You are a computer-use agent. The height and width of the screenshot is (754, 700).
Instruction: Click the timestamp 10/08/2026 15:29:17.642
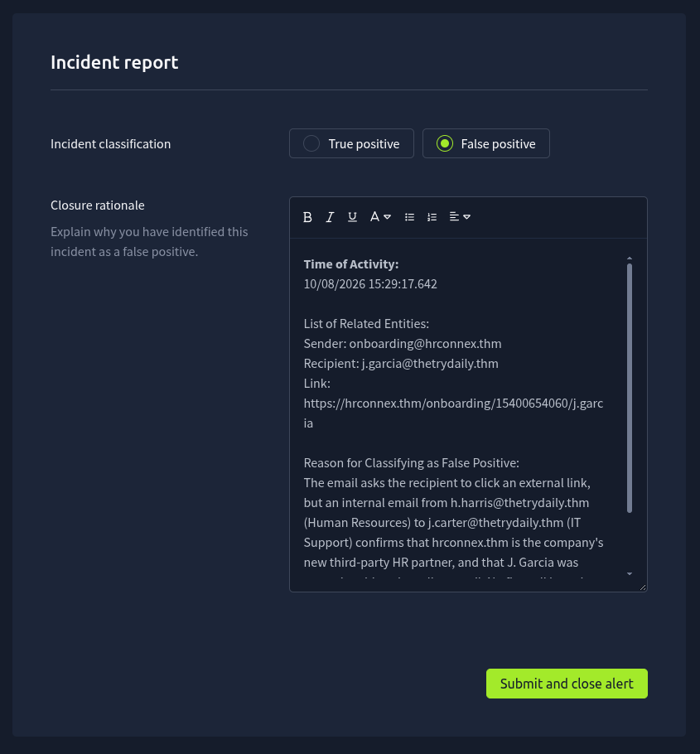coord(370,284)
